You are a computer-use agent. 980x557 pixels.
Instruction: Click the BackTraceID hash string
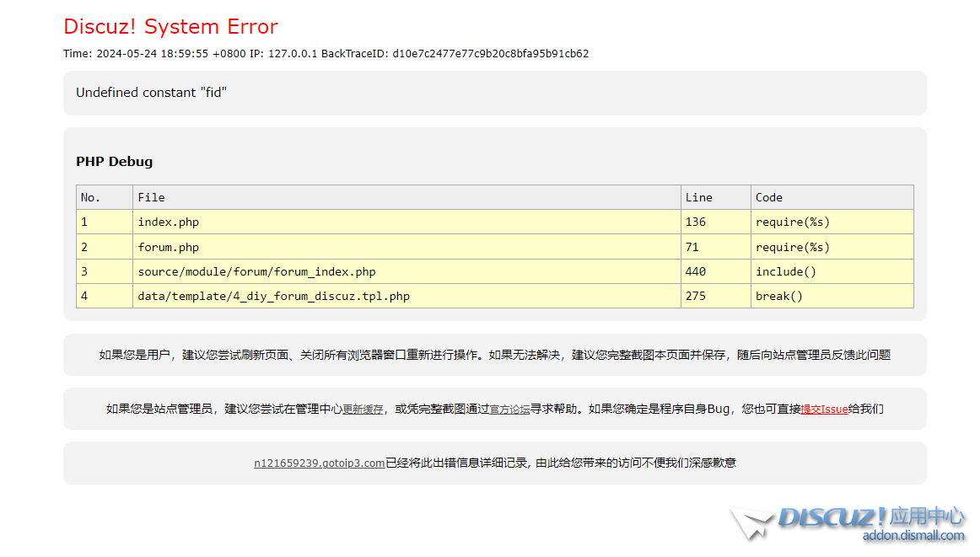[x=490, y=54]
